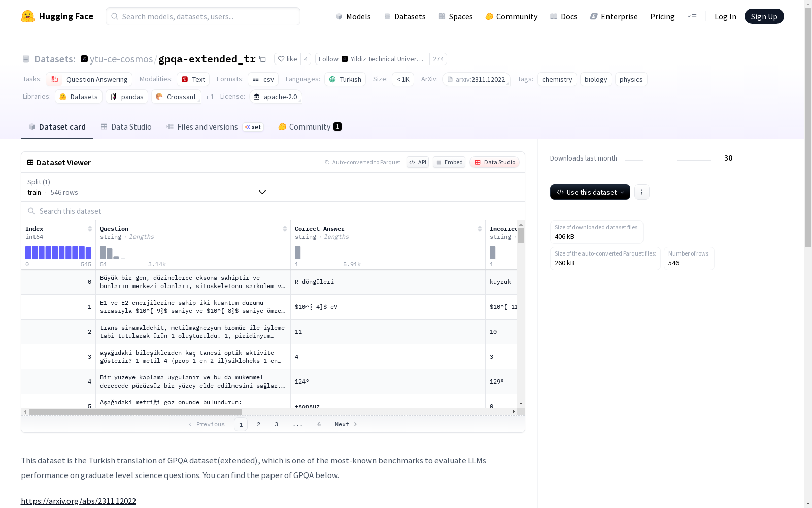Screen dimensions: 812x508
Task: Sort the Correct Answer column
Action: click(480, 229)
